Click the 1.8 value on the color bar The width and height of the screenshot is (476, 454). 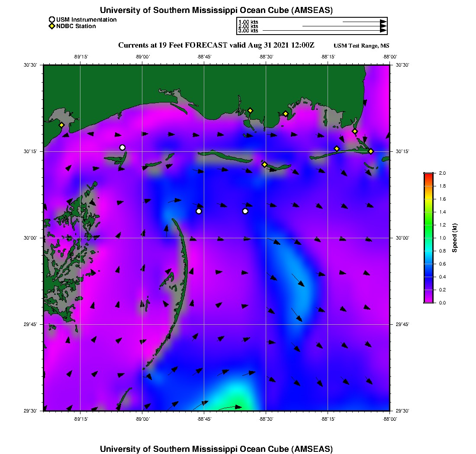442,186
